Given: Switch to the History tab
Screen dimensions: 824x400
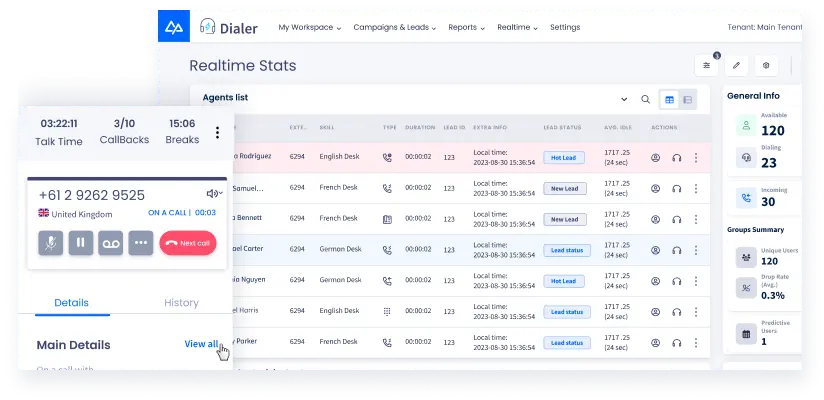Looking at the screenshot, I should pyautogui.click(x=181, y=302).
